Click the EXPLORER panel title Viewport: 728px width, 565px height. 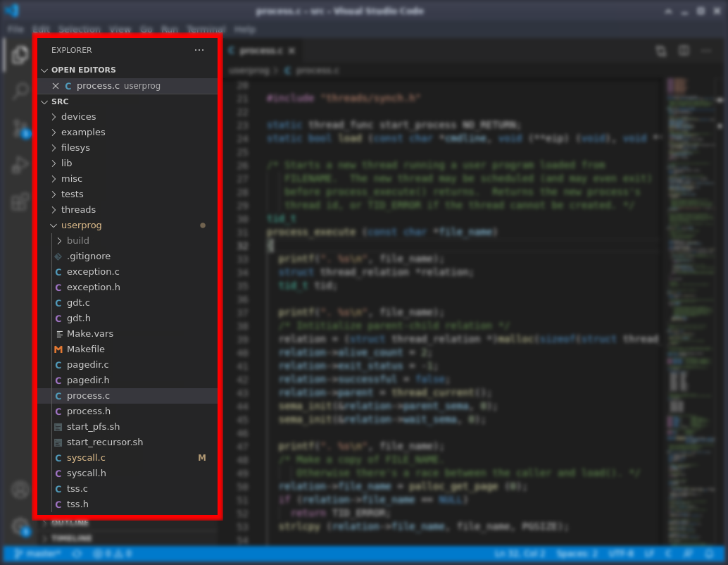[x=72, y=50]
